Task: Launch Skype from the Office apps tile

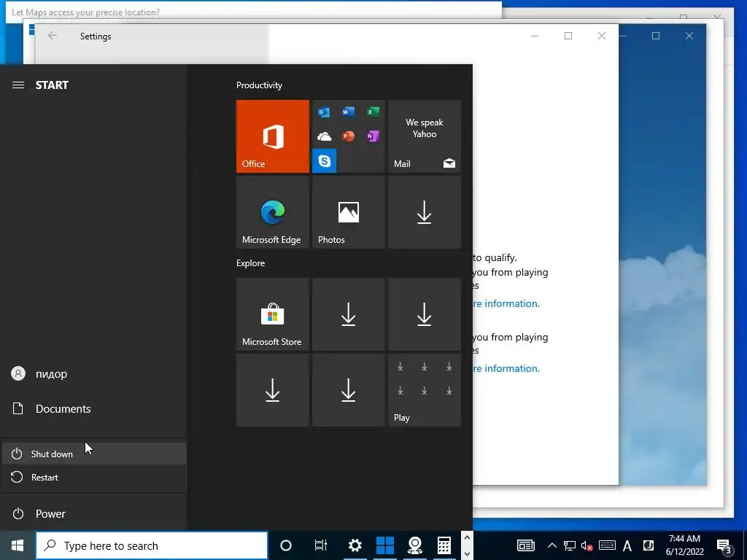Action: (x=325, y=161)
